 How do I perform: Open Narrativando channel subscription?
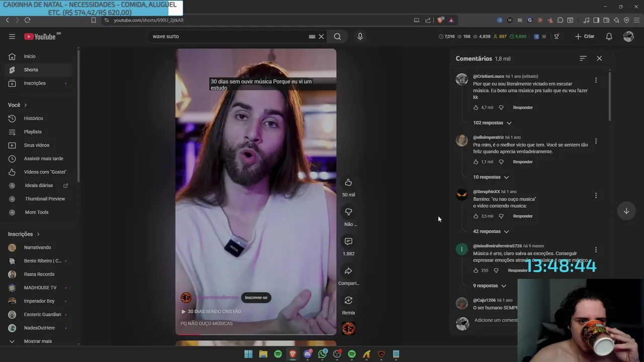[38, 247]
